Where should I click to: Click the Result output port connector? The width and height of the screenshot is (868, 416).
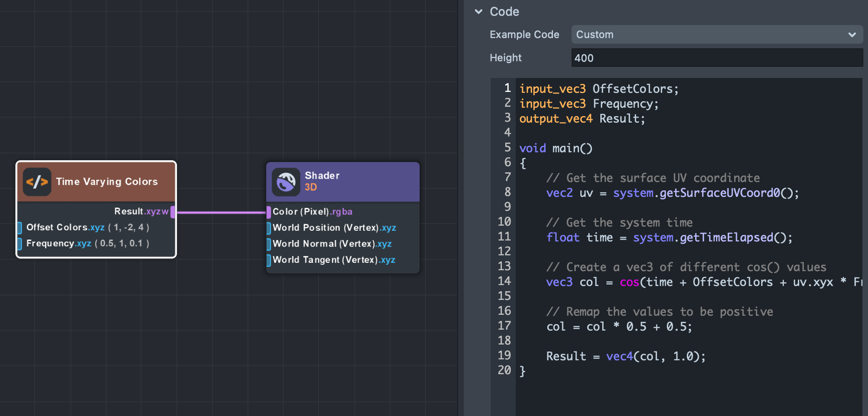[x=173, y=212]
